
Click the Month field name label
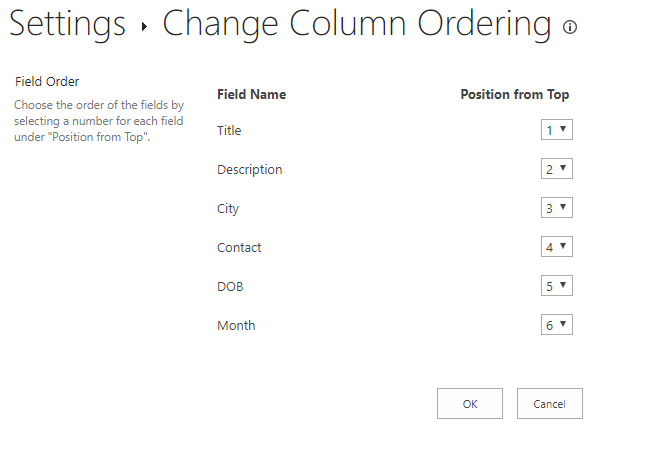click(236, 325)
